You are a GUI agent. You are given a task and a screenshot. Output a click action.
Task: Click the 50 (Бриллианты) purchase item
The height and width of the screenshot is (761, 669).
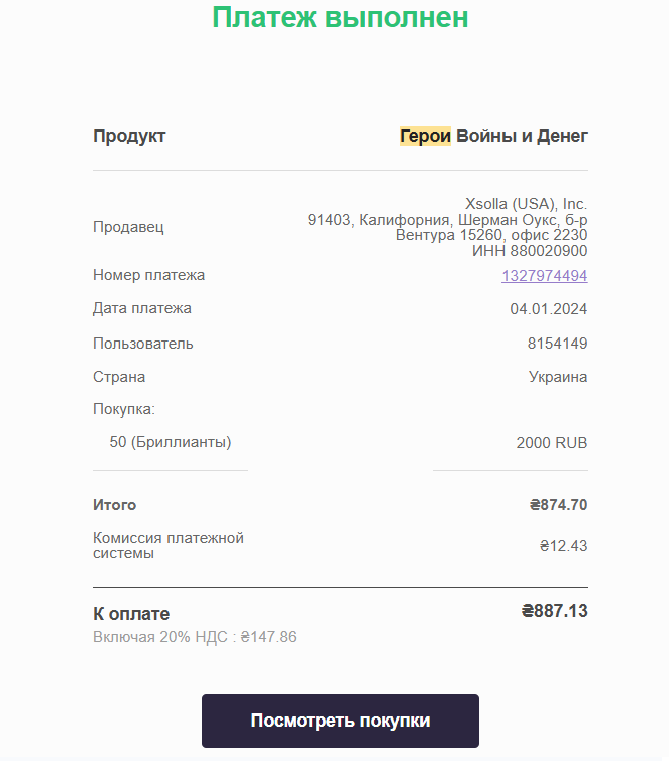[170, 442]
